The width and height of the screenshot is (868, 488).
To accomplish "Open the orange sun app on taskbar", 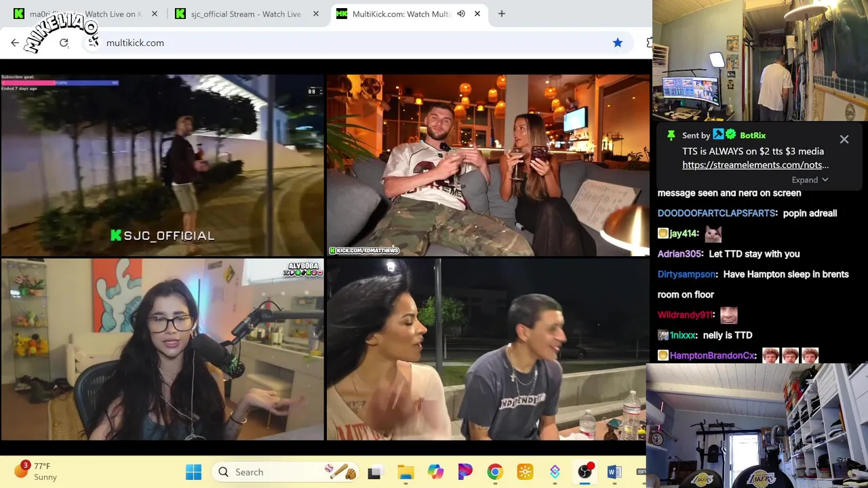I will point(525,472).
